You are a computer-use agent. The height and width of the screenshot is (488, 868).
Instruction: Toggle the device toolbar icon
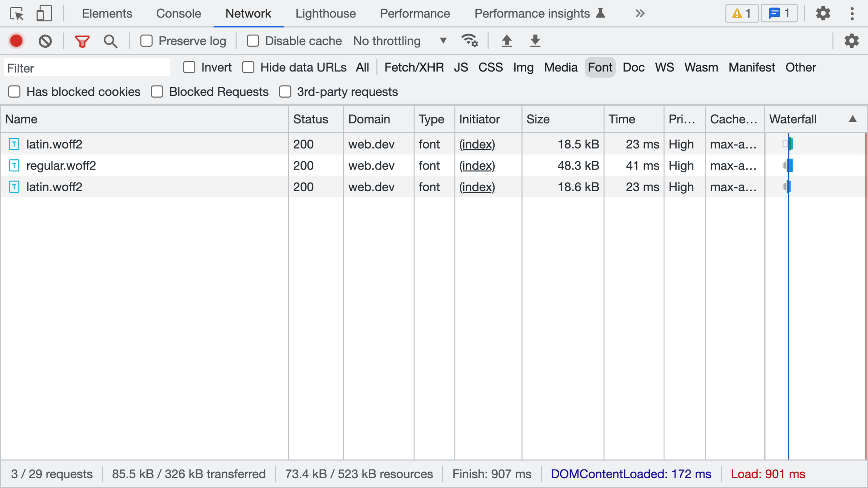(44, 14)
